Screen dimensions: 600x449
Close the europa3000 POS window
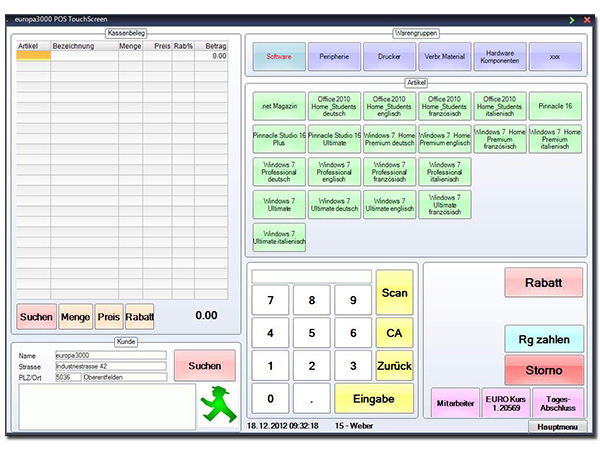[587, 20]
